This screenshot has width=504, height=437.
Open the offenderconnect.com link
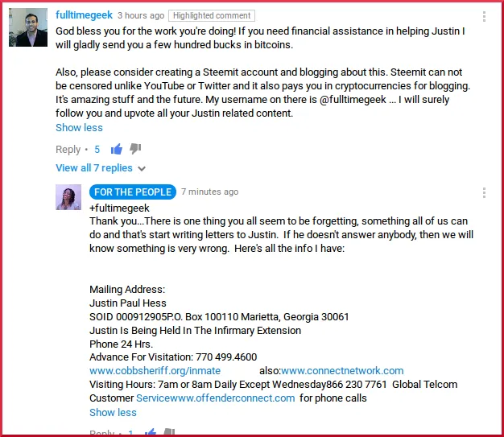point(216,398)
